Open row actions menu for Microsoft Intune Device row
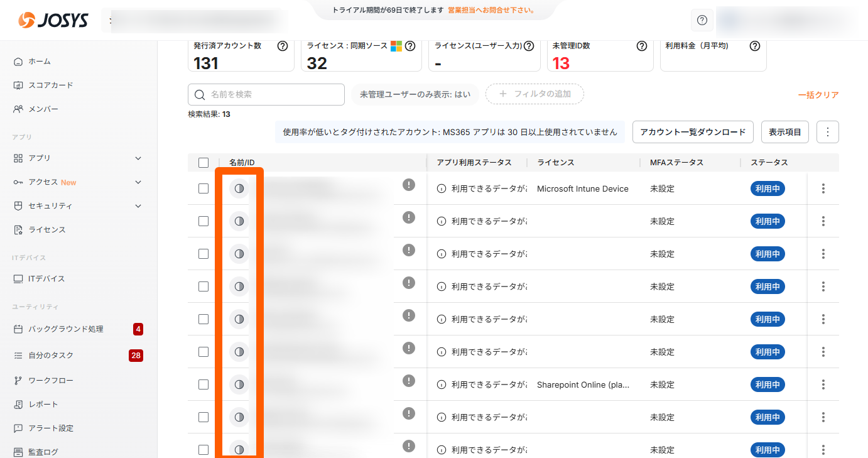This screenshot has height=458, width=868. pos(823,188)
